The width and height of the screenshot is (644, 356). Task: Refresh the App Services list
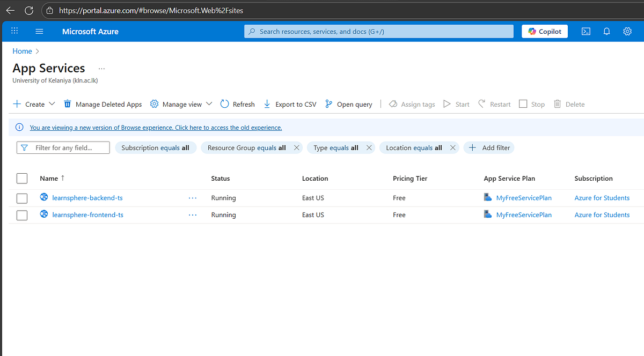pos(237,103)
